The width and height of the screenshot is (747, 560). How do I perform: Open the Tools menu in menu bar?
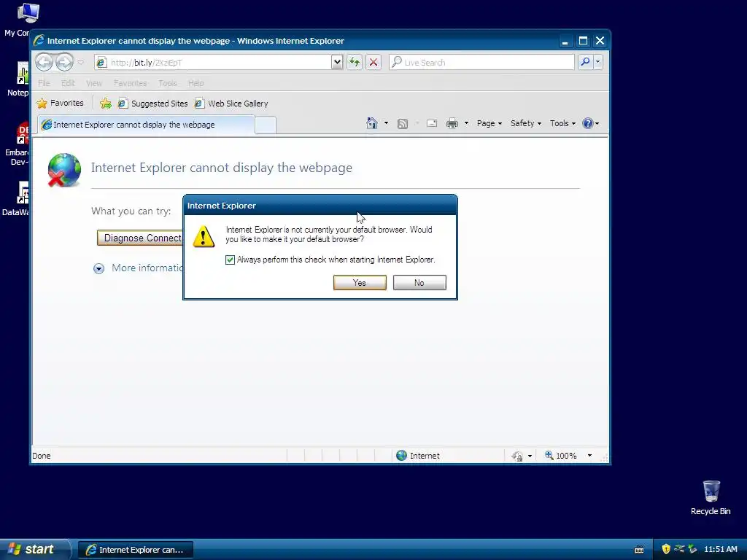point(168,83)
